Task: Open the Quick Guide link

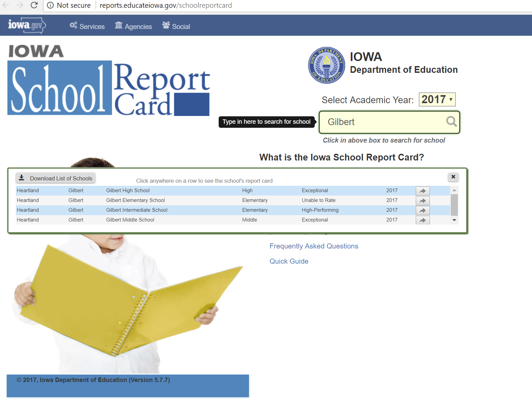Action: point(289,261)
